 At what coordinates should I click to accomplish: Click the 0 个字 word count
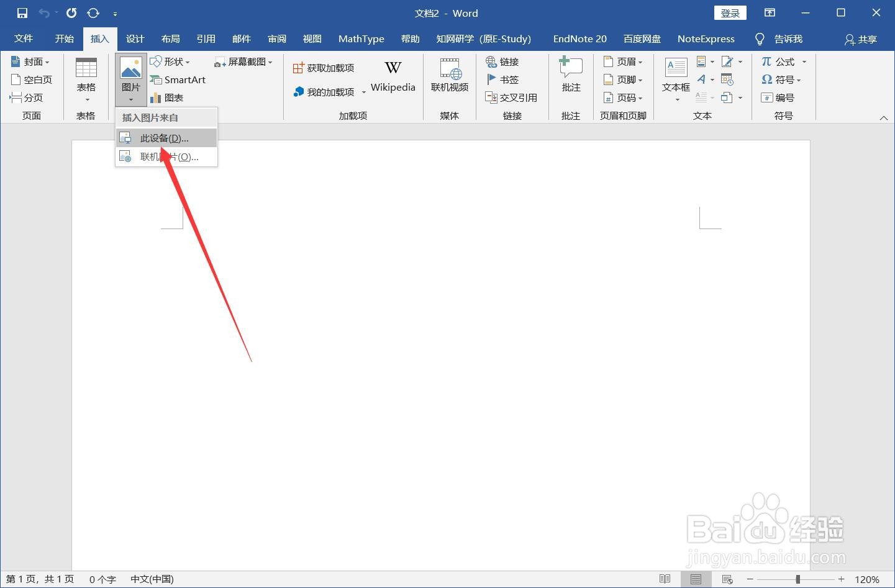102,579
